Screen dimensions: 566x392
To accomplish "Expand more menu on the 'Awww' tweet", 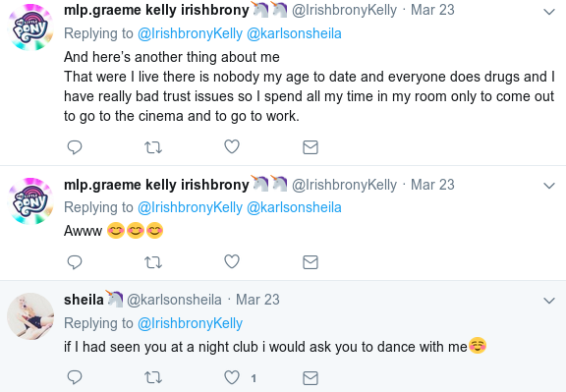I will 549,186.
